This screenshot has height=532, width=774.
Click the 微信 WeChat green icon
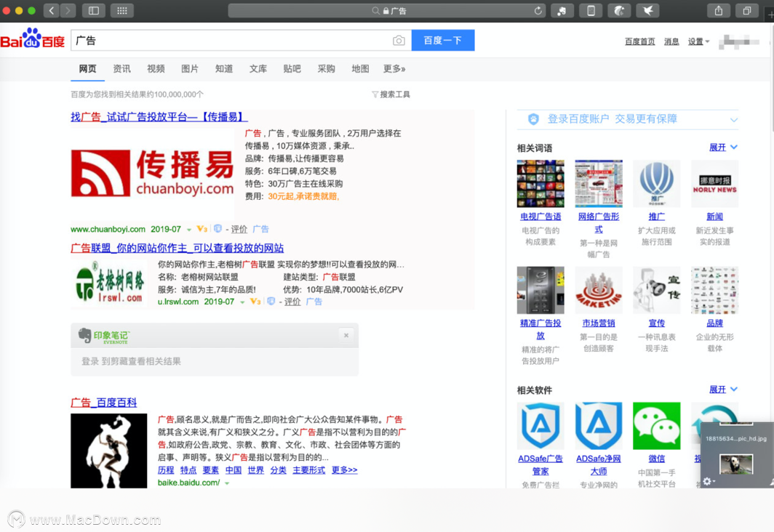point(656,426)
